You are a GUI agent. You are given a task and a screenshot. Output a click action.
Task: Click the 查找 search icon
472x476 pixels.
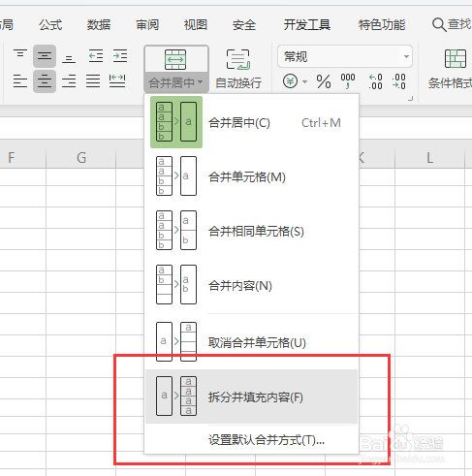coord(439,25)
